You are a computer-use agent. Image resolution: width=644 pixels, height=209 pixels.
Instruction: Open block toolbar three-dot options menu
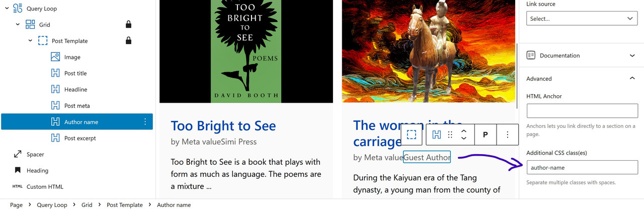coord(508,134)
